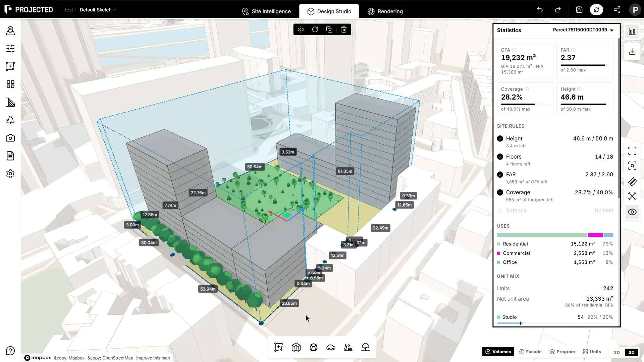Open the Default Sketch dropdown
The image size is (644, 362).
coord(98,10)
